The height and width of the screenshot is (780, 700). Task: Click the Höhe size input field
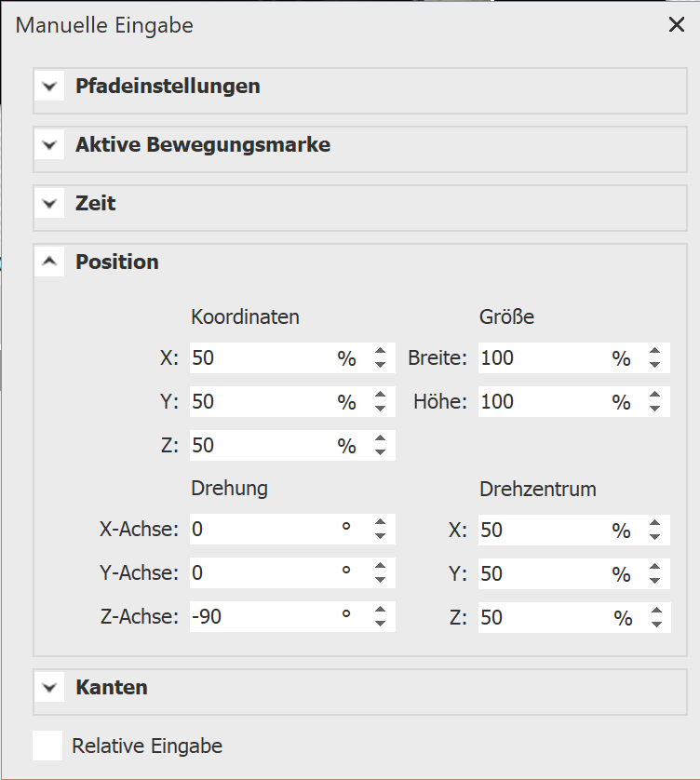click(x=540, y=402)
